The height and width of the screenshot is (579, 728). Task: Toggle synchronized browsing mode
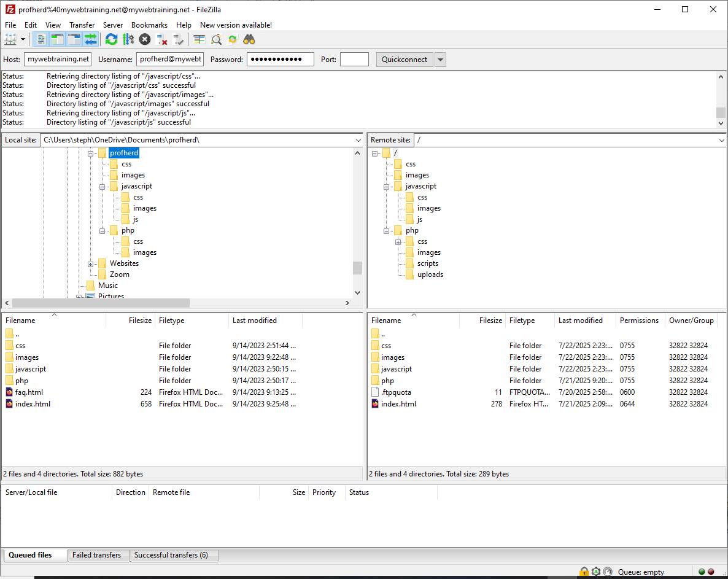[x=232, y=39]
